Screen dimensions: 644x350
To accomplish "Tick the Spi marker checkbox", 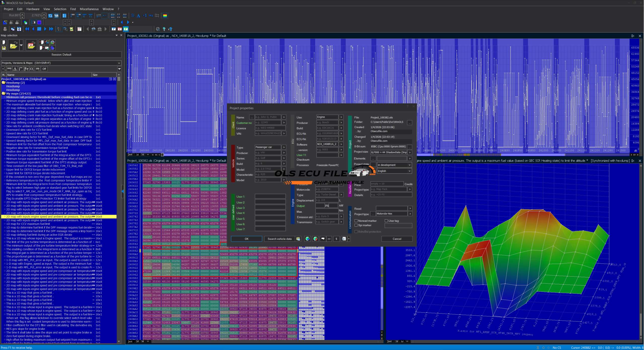I will point(356,225).
